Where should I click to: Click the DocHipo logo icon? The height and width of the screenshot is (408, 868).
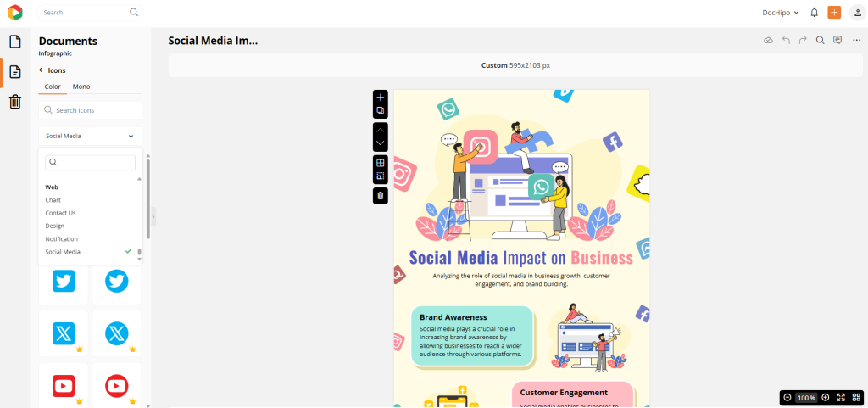[15, 12]
